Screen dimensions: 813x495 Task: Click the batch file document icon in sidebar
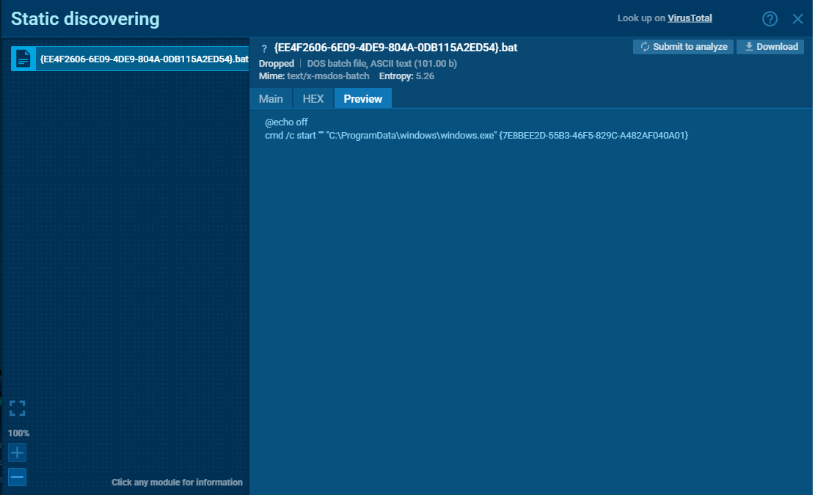[x=23, y=59]
